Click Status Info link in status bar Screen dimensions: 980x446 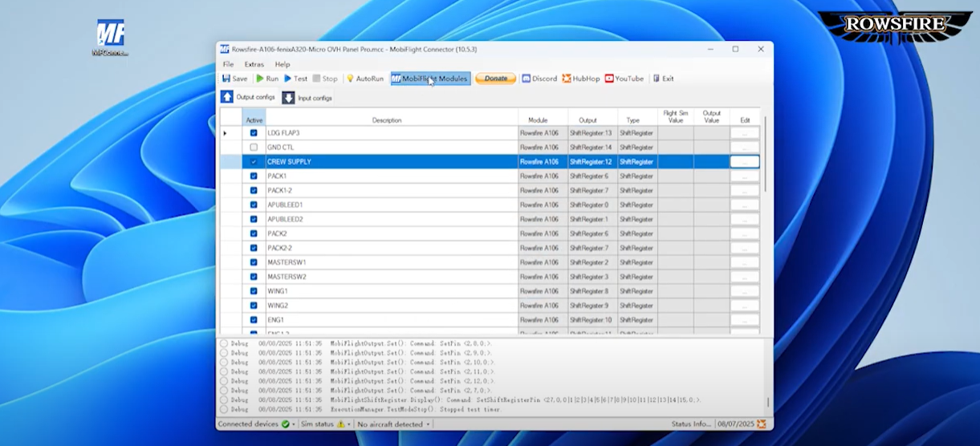(691, 424)
